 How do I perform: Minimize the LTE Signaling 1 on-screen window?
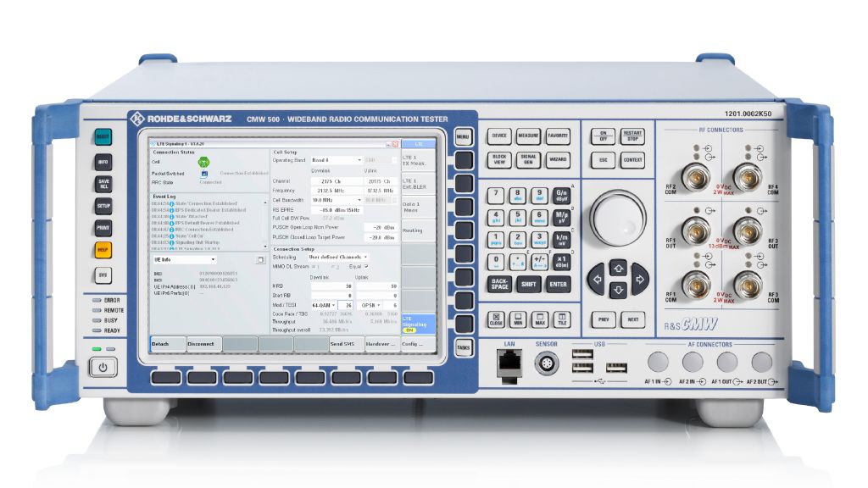(388, 144)
